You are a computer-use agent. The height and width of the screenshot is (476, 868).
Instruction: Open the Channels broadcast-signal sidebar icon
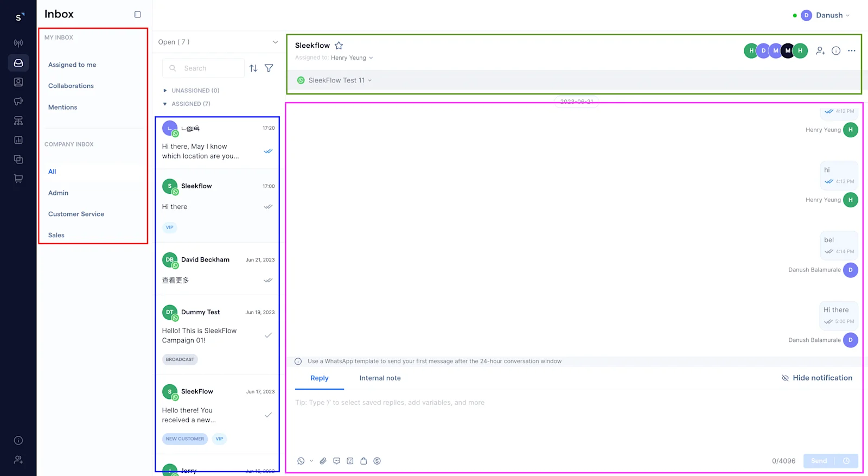18,43
